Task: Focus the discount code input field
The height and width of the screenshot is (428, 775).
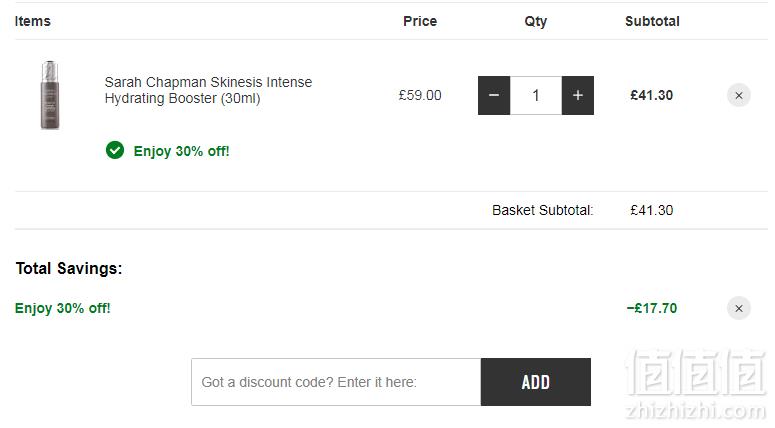Action: [x=336, y=382]
